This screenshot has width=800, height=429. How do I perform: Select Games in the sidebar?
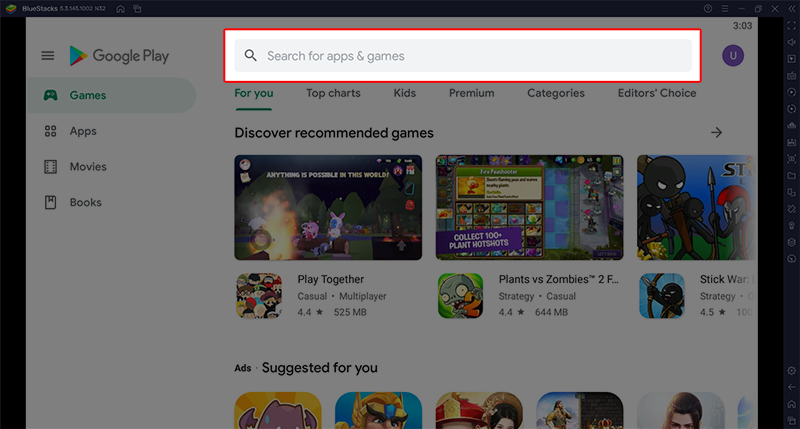tap(111, 95)
